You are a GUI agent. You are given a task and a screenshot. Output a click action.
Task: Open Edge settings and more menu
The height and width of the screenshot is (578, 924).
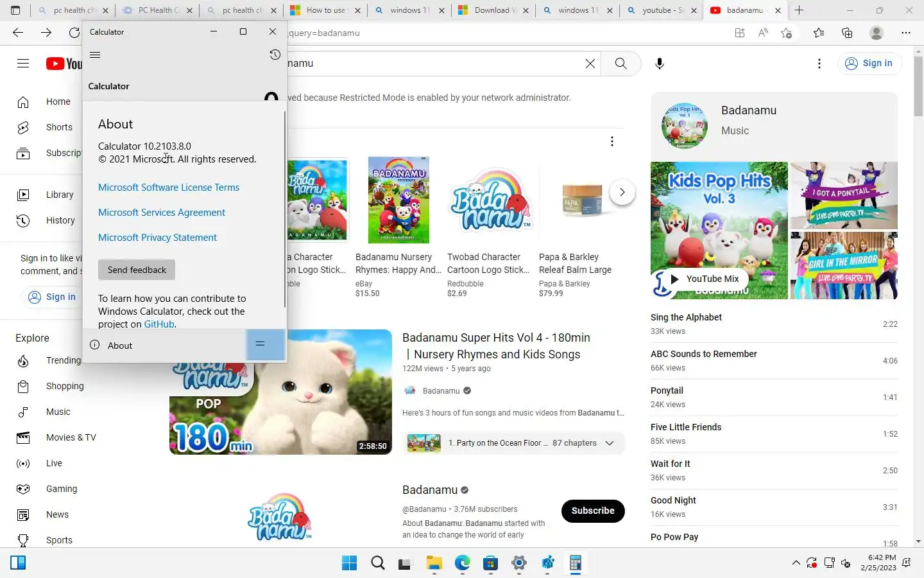pyautogui.click(x=906, y=33)
